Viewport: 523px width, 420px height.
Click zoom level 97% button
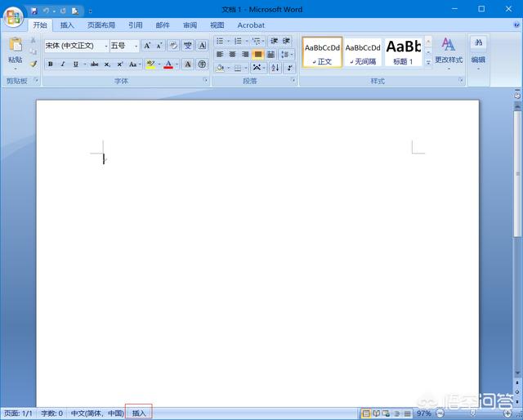coord(423,413)
